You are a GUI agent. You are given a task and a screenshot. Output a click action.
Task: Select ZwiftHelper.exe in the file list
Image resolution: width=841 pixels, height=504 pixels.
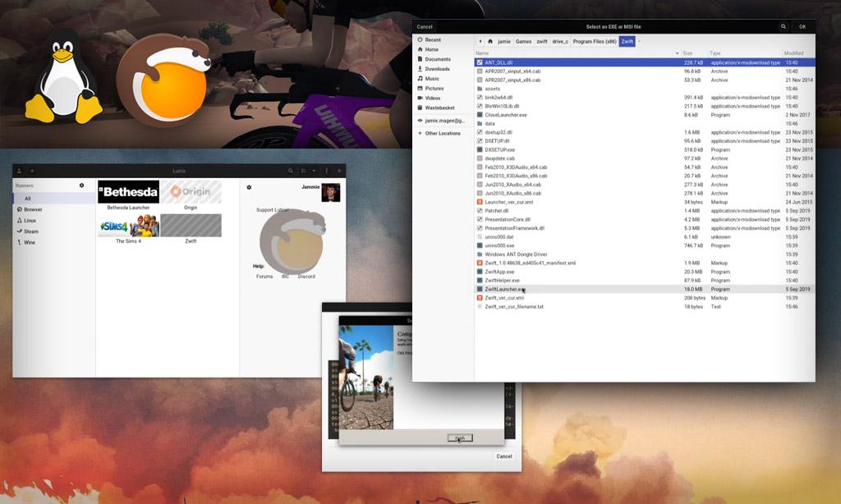[645, 281]
